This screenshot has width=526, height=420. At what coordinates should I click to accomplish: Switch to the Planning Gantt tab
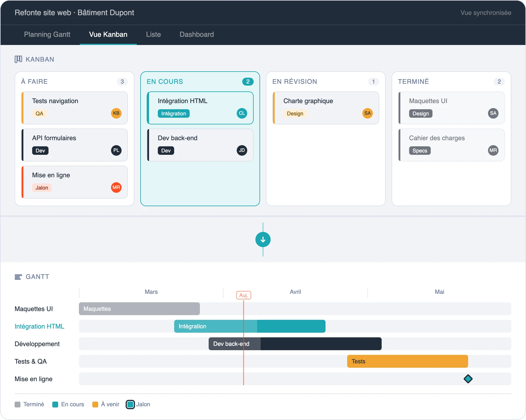tap(47, 34)
